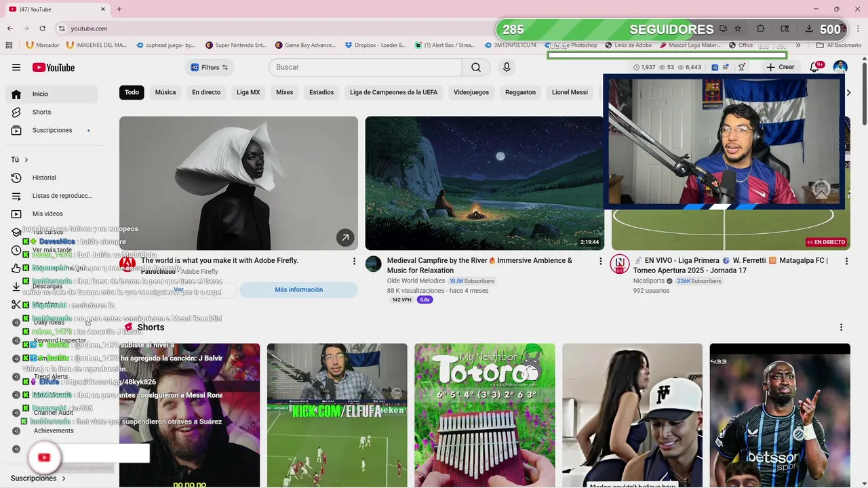Bookmark this page with the star icon

click(x=738, y=28)
